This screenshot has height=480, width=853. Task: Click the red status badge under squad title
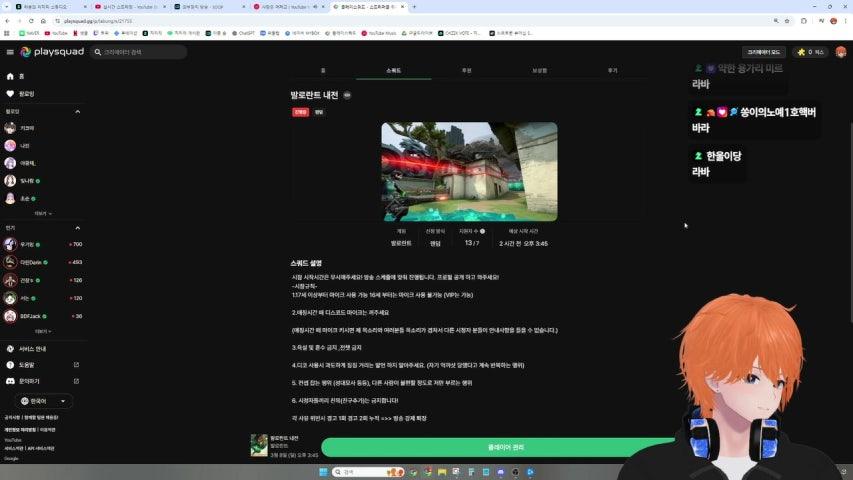(x=300, y=112)
